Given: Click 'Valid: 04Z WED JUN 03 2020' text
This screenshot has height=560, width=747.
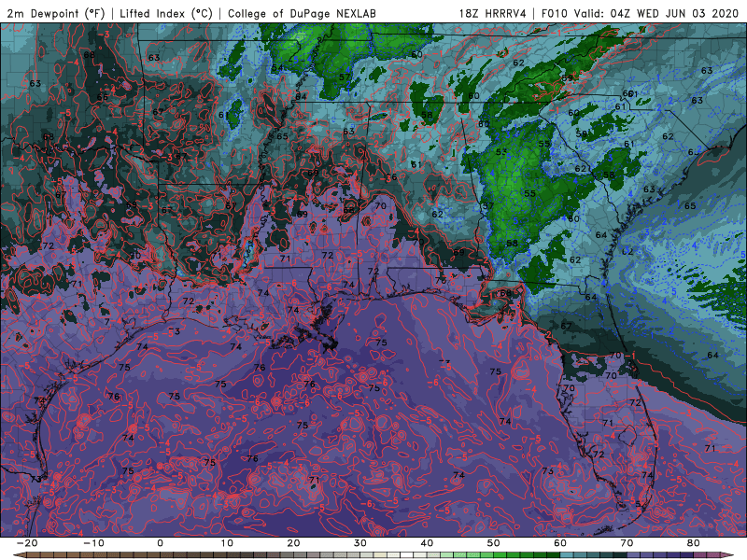Looking at the screenshot, I should point(656,13).
